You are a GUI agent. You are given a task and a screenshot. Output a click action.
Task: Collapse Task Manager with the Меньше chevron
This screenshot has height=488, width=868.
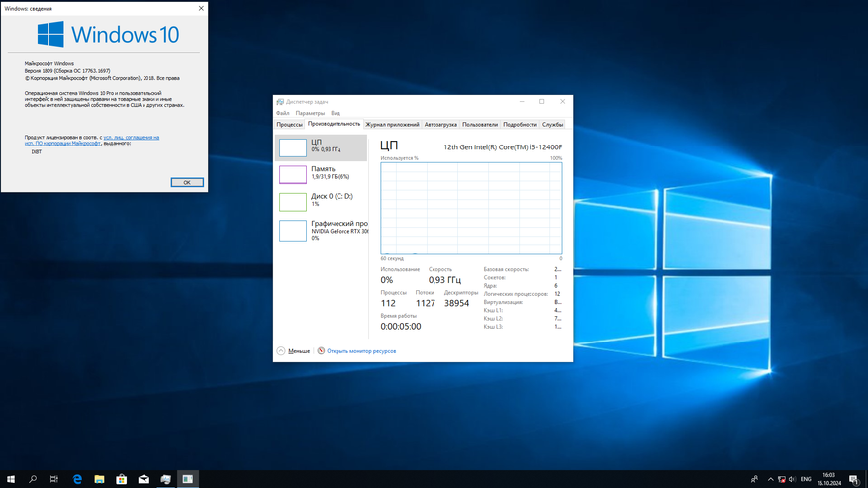click(x=281, y=351)
